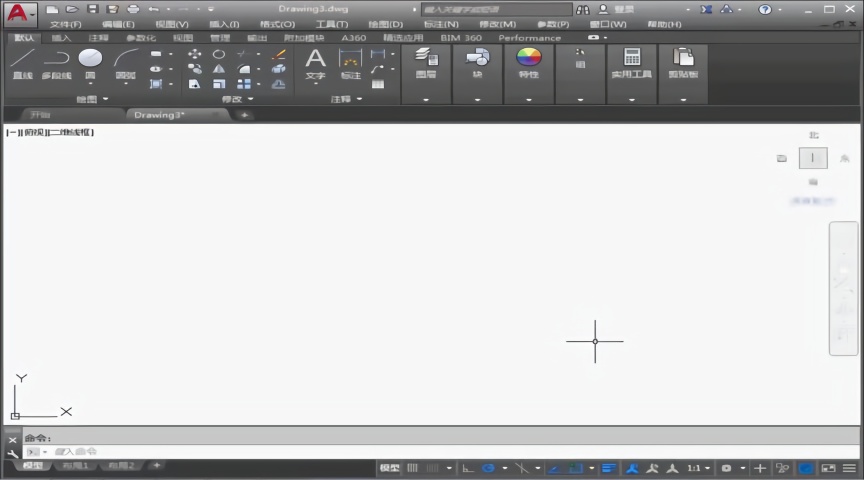Image resolution: width=864 pixels, height=480 pixels.
Task: Toggle lineweight display in status bar
Action: [x=608, y=468]
